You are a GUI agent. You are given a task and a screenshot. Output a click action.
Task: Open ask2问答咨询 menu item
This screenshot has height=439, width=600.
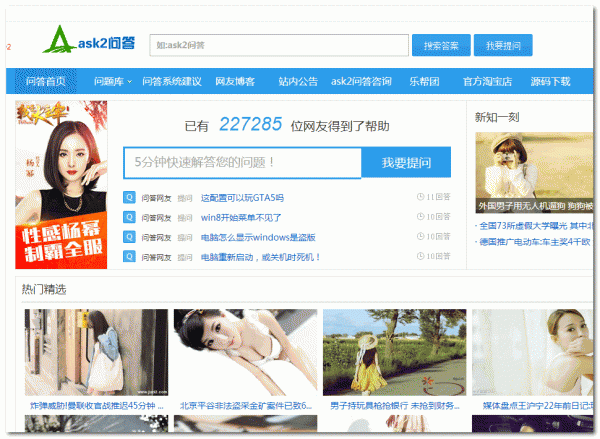point(361,82)
